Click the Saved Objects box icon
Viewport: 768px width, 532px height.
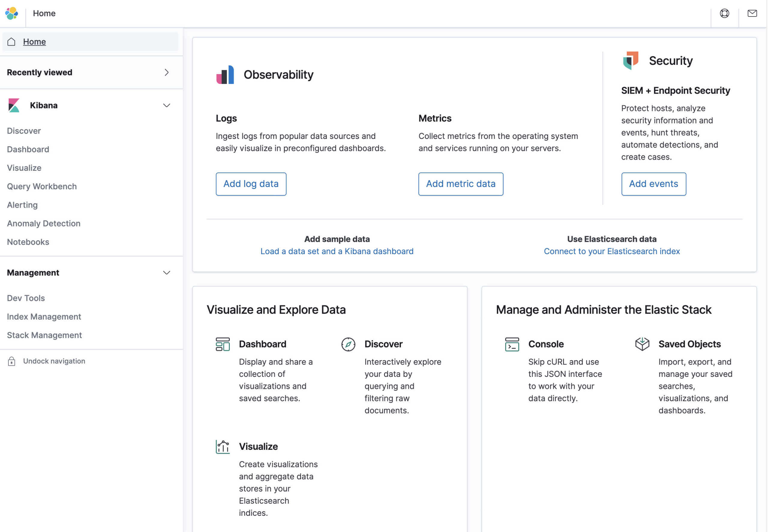pyautogui.click(x=642, y=344)
